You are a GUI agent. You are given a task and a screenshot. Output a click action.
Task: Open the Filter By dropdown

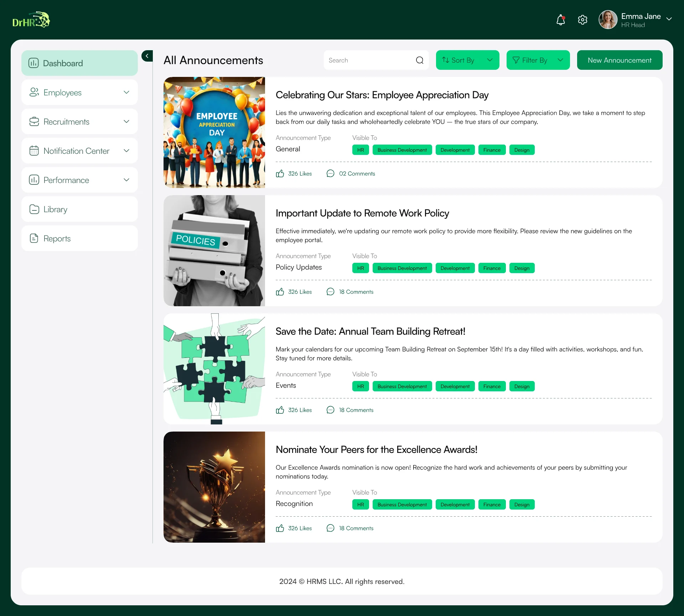coord(538,60)
